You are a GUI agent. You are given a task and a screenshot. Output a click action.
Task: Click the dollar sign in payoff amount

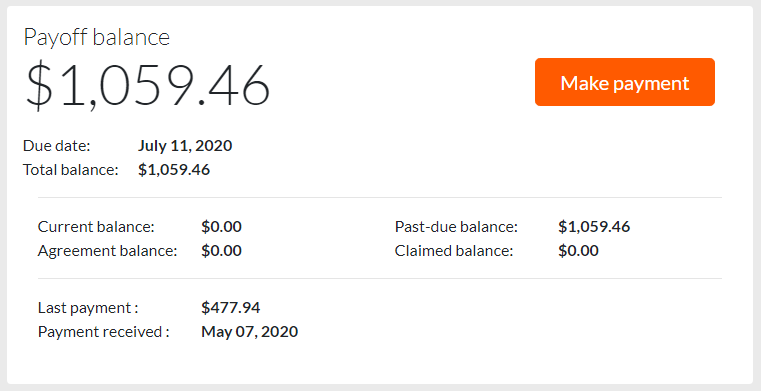click(39, 85)
